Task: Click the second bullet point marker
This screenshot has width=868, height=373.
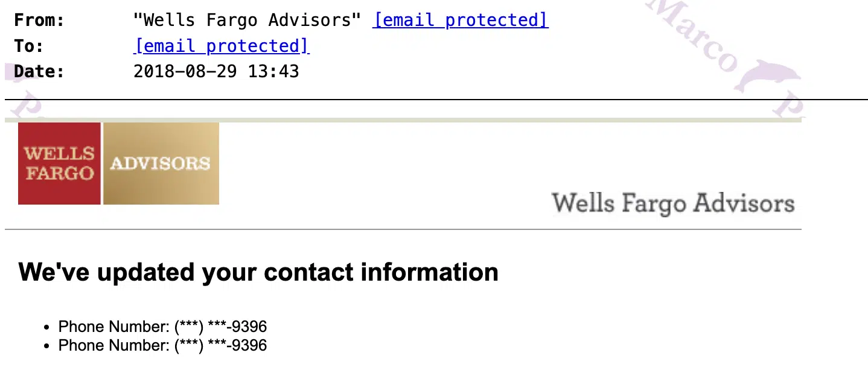Action: tap(46, 346)
